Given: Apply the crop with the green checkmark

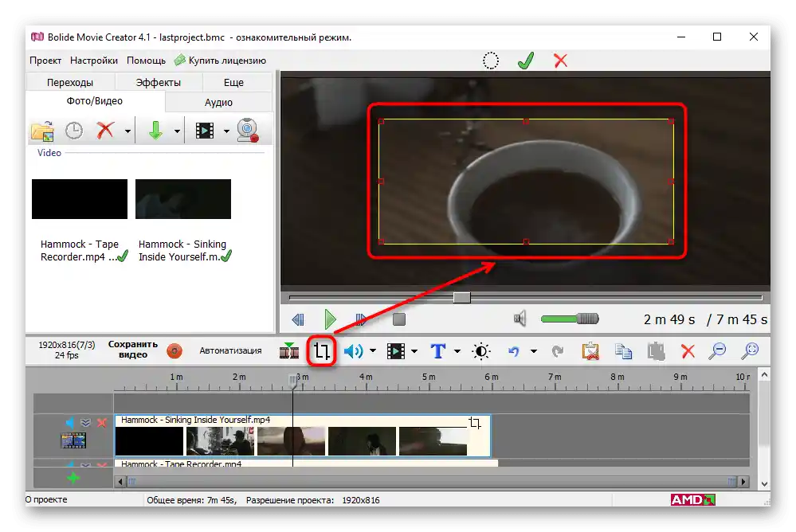Looking at the screenshot, I should (526, 61).
